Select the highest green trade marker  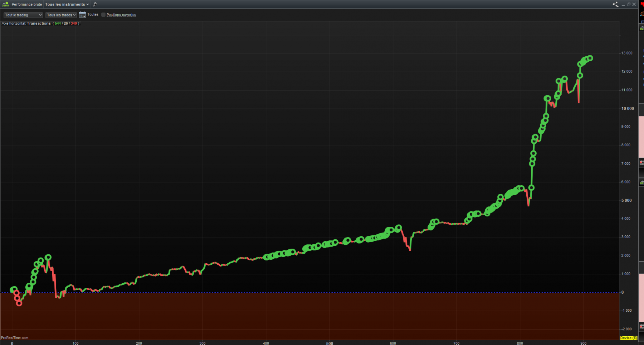tap(590, 58)
